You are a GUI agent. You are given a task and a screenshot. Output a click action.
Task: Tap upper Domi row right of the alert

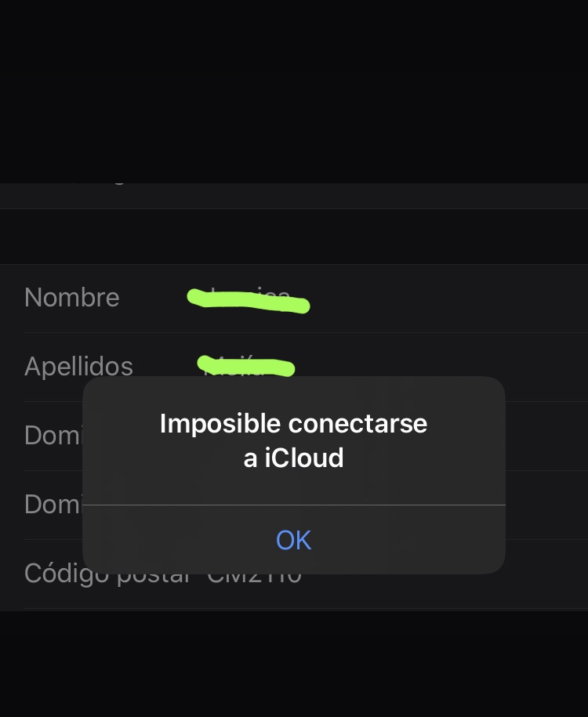point(546,436)
